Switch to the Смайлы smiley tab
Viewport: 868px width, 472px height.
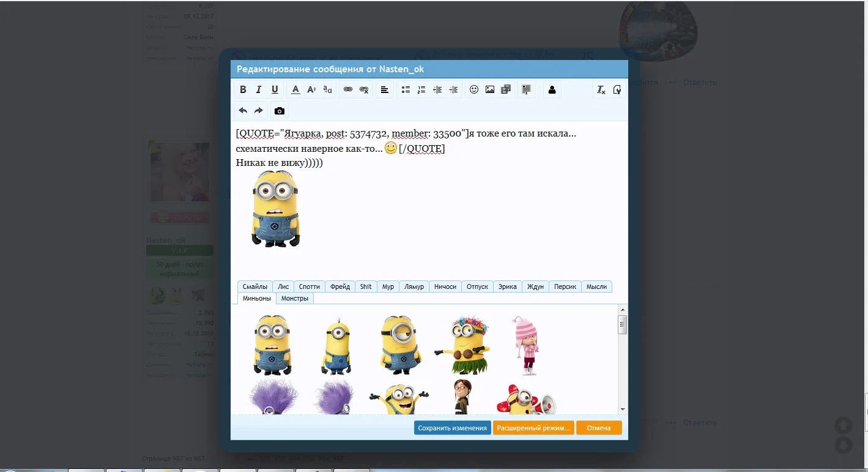(x=255, y=287)
